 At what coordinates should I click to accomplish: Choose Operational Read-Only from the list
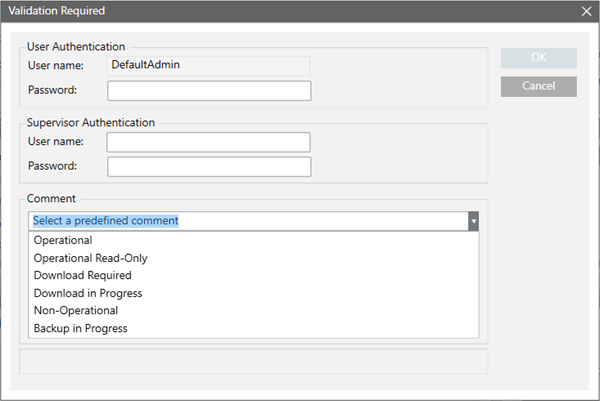click(x=90, y=258)
